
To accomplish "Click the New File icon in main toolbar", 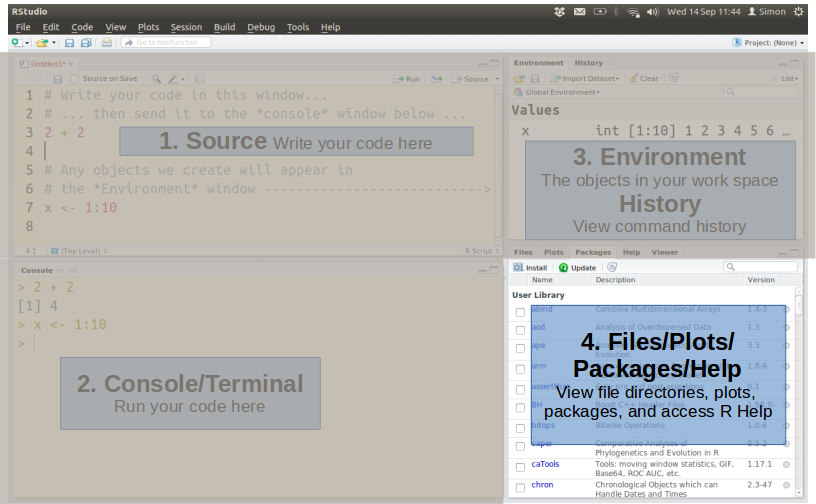I will pos(17,43).
